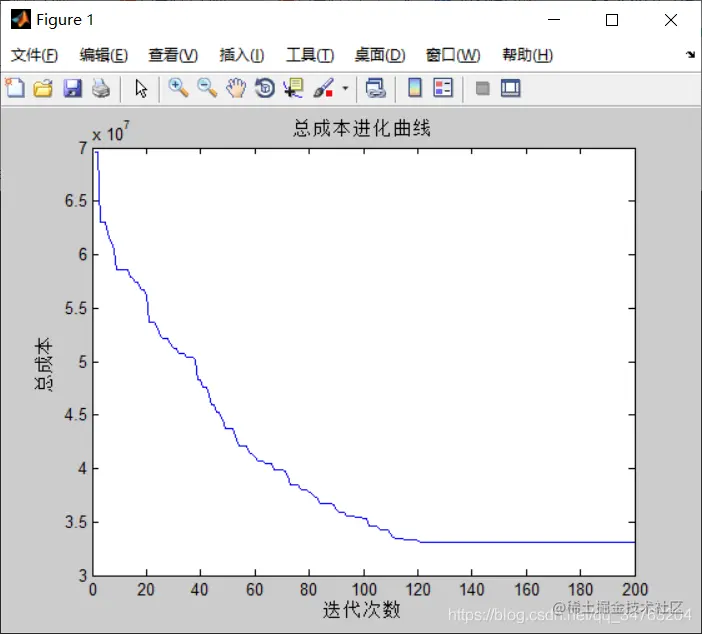This screenshot has width=702, height=634.
Task: Open the 帮助(H) menu
Action: click(x=527, y=55)
